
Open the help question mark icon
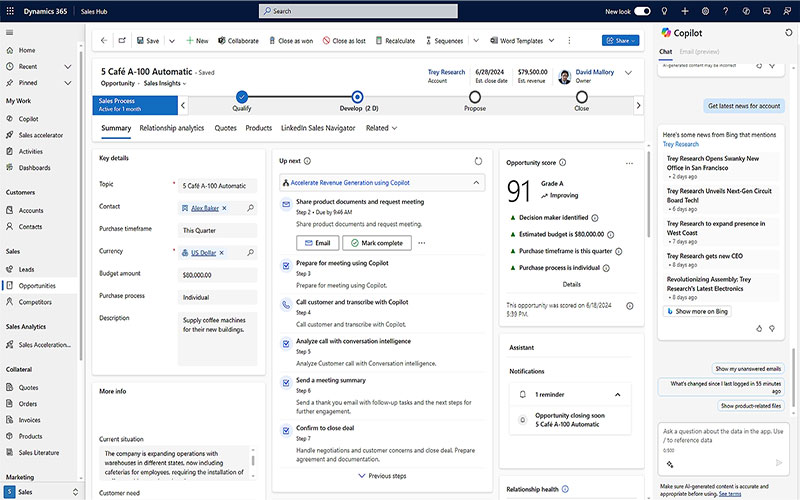pos(726,11)
